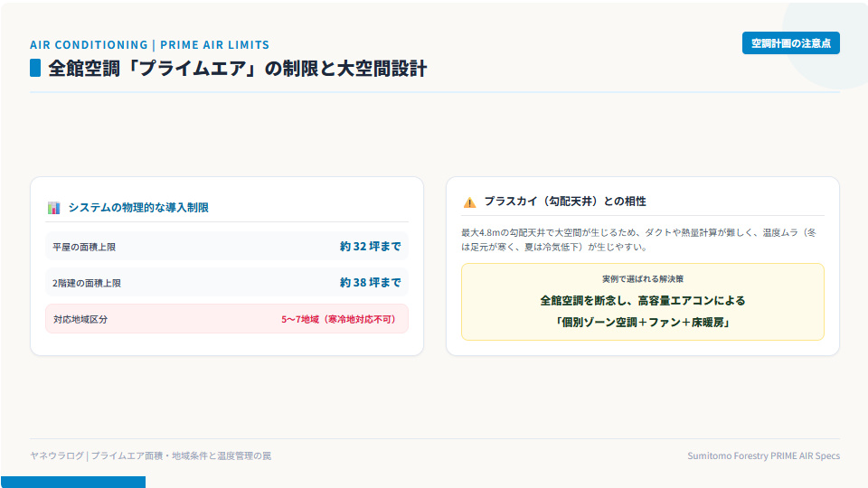
Task: Click the 2階建の面積上限 label
Action: click(x=87, y=283)
